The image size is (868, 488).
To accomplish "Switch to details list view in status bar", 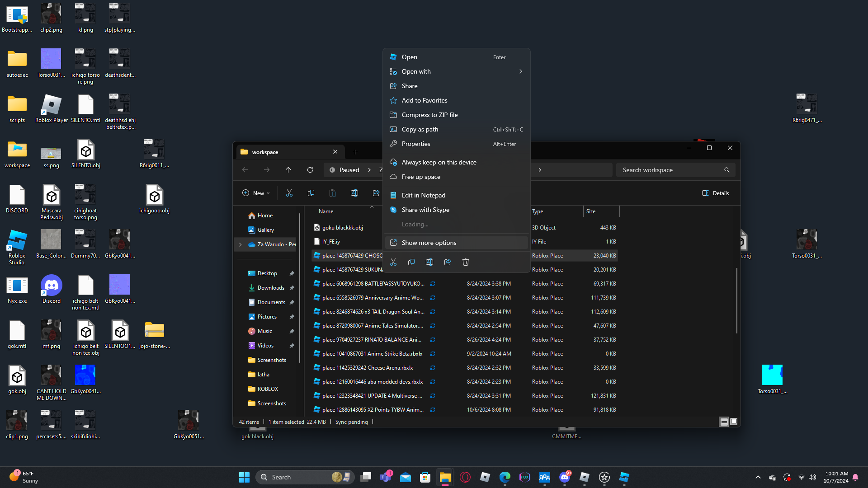I will pyautogui.click(x=724, y=422).
